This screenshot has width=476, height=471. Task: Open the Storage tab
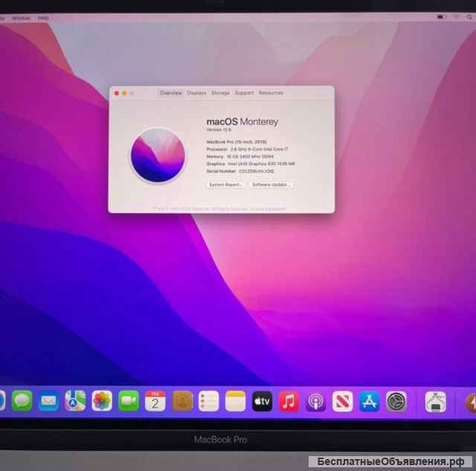click(220, 93)
